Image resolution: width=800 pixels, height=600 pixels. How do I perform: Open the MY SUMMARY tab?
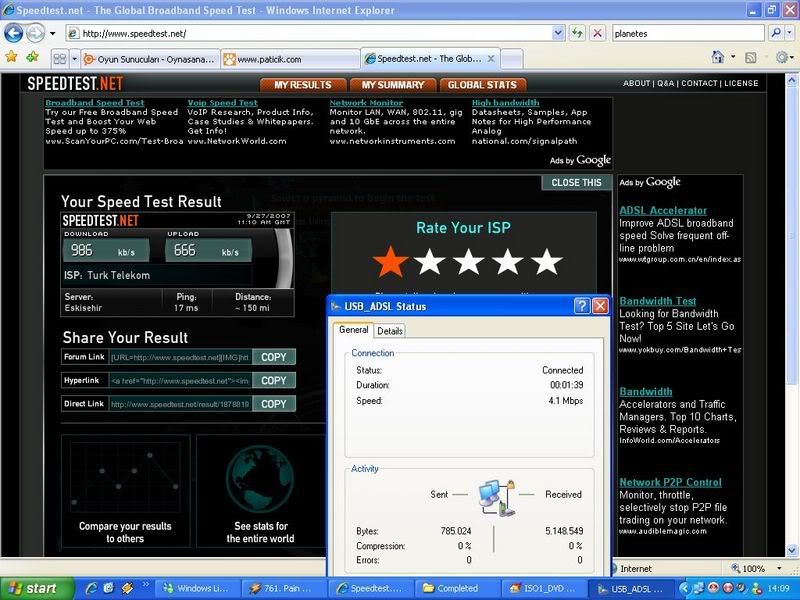[x=393, y=85]
